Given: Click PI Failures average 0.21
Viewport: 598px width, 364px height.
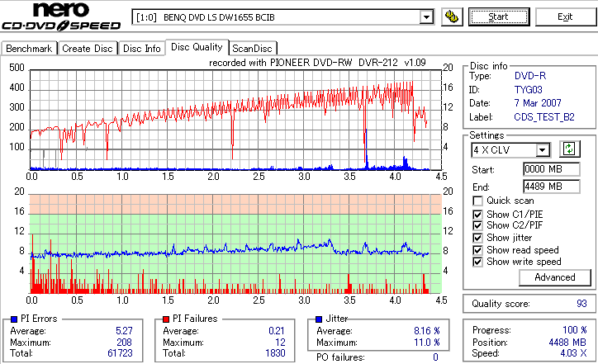Looking at the screenshot, I should 277,331.
